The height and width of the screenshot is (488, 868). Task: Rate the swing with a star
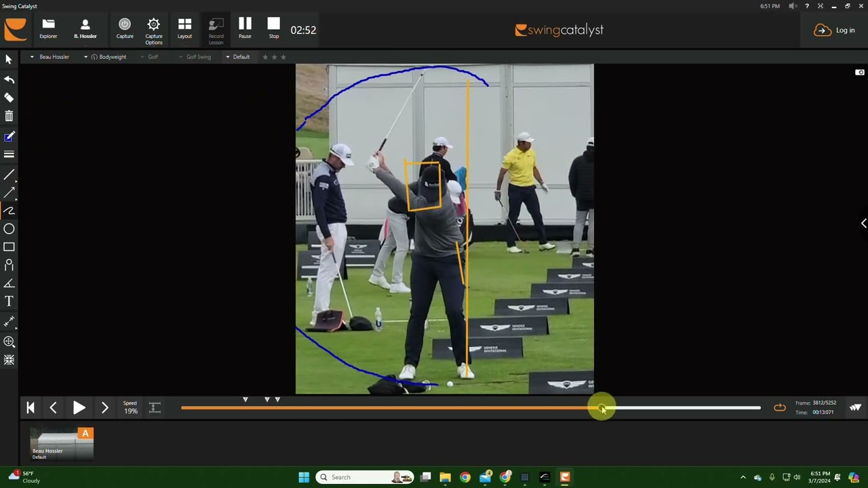(x=265, y=57)
